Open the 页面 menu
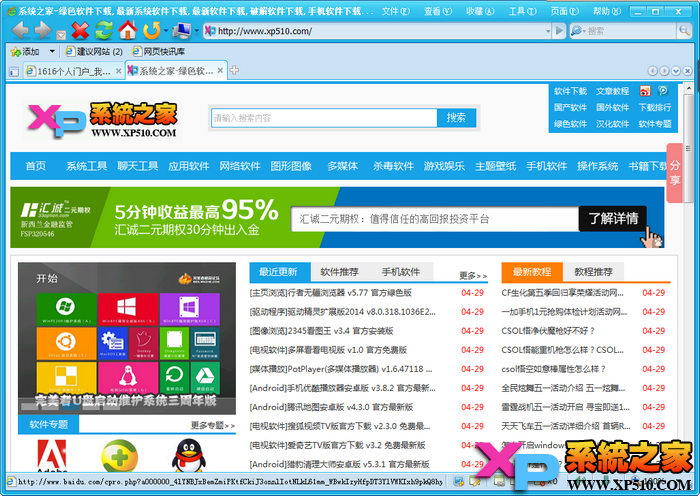This screenshot has width=700, height=496. point(564,11)
